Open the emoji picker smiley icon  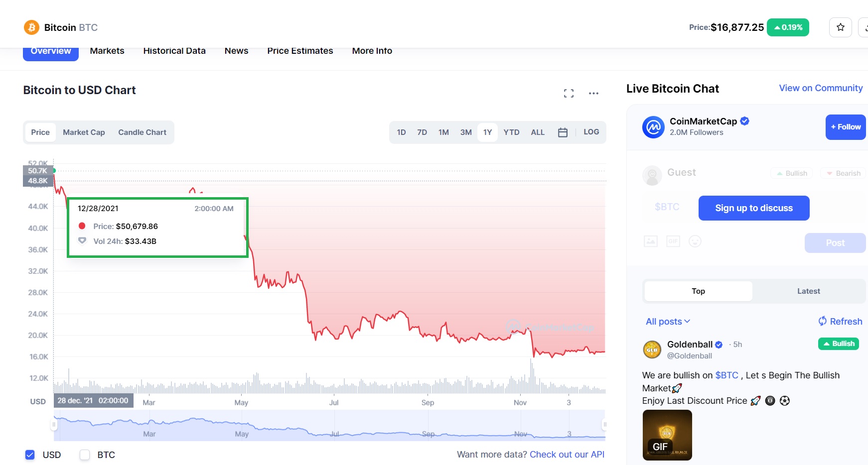[x=695, y=241]
